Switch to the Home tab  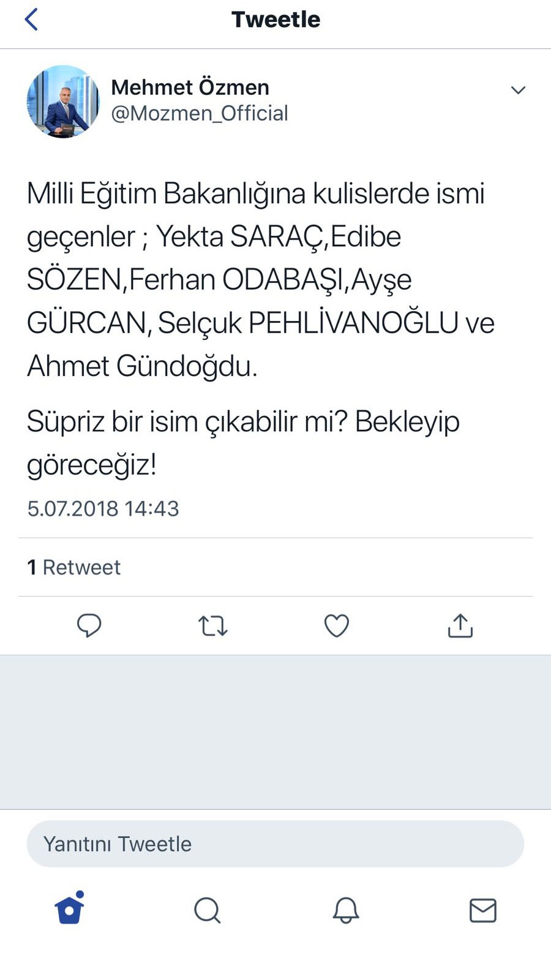[x=69, y=910]
